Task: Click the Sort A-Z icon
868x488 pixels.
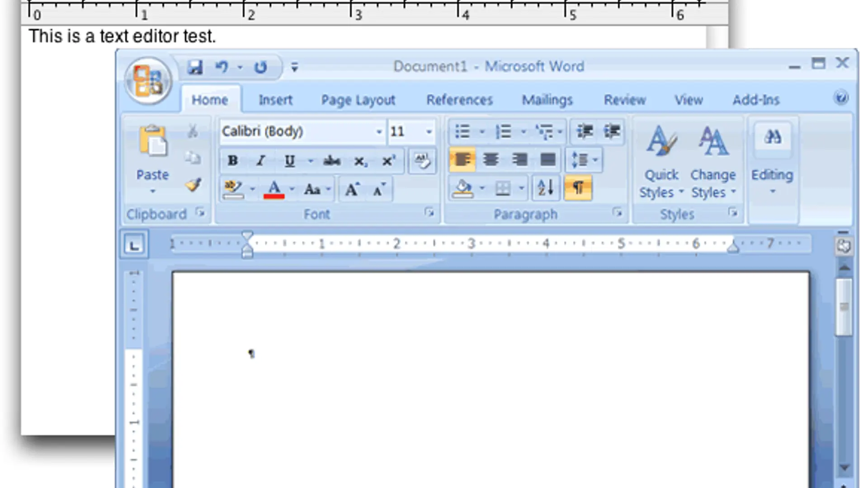Action: pyautogui.click(x=546, y=188)
